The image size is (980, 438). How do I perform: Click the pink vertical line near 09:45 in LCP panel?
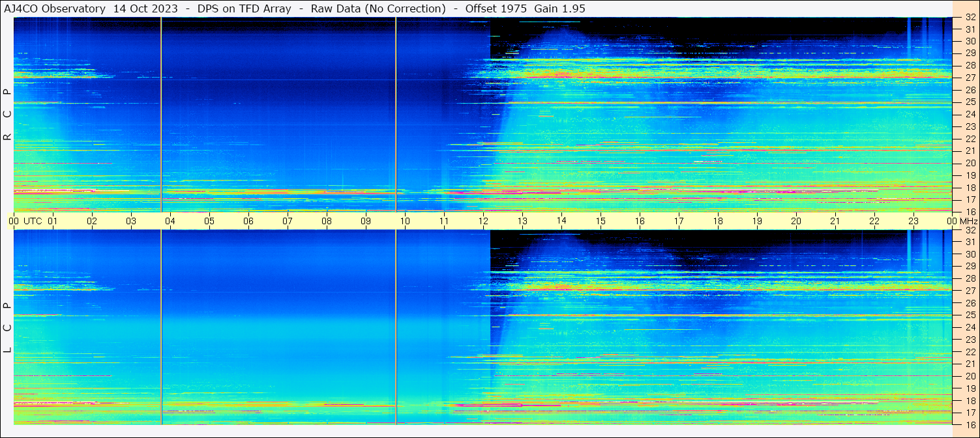coord(396,326)
